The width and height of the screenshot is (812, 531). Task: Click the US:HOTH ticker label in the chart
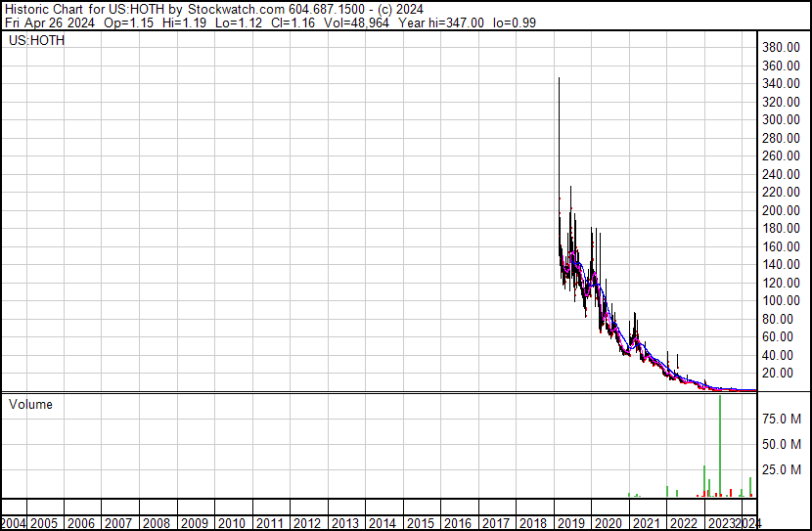pos(36,41)
